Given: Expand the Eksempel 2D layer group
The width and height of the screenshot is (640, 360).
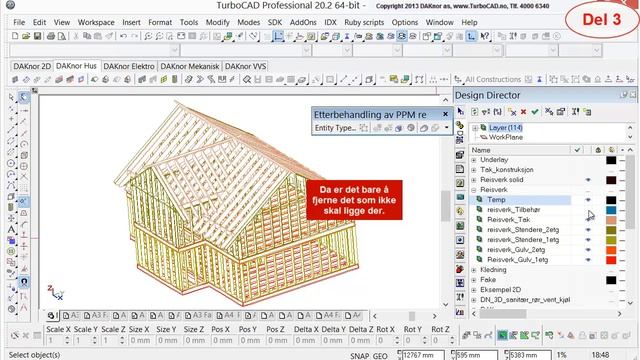Looking at the screenshot, I should point(474,290).
